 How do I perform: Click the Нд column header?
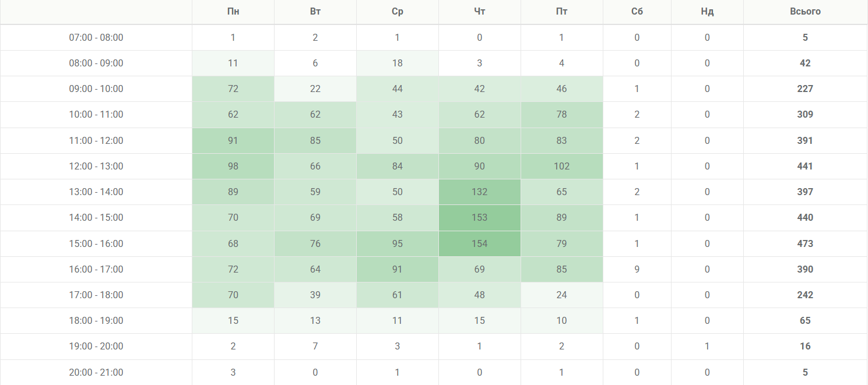click(707, 12)
